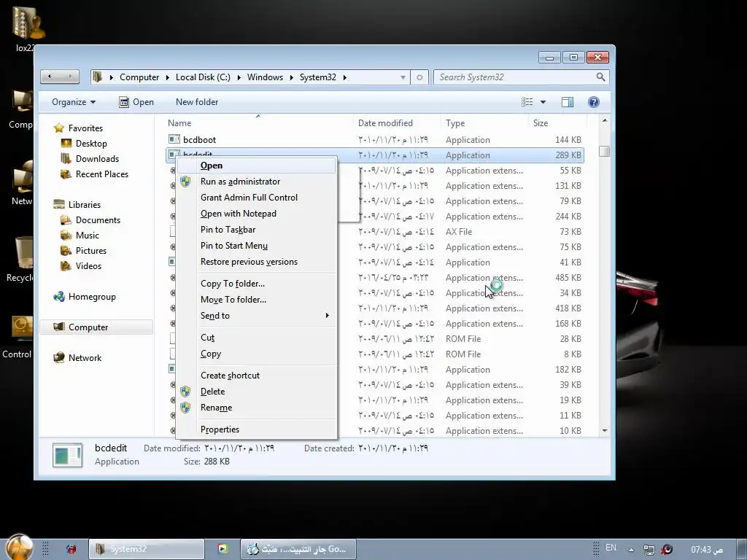Sort by the Date modified column header

(397, 122)
